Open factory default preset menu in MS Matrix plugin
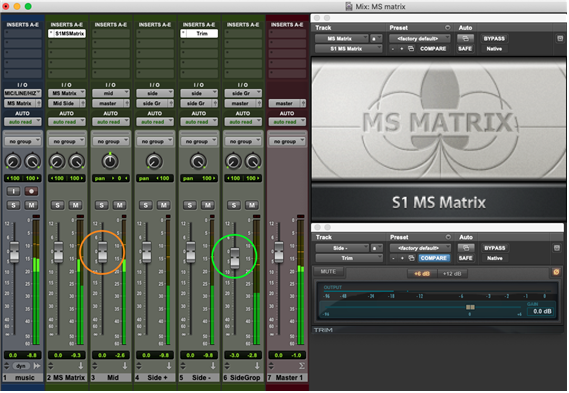Screen dimensions: 569x393 [x=419, y=38]
